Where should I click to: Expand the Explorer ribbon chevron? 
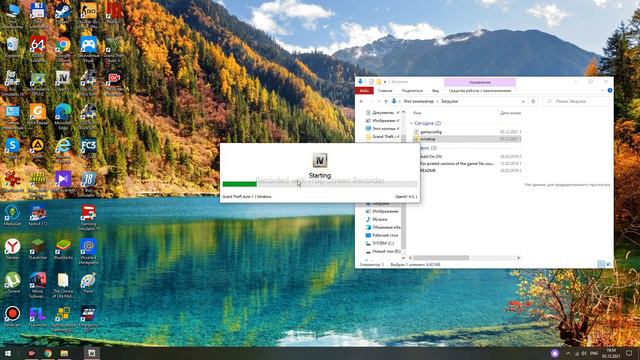tap(603, 91)
